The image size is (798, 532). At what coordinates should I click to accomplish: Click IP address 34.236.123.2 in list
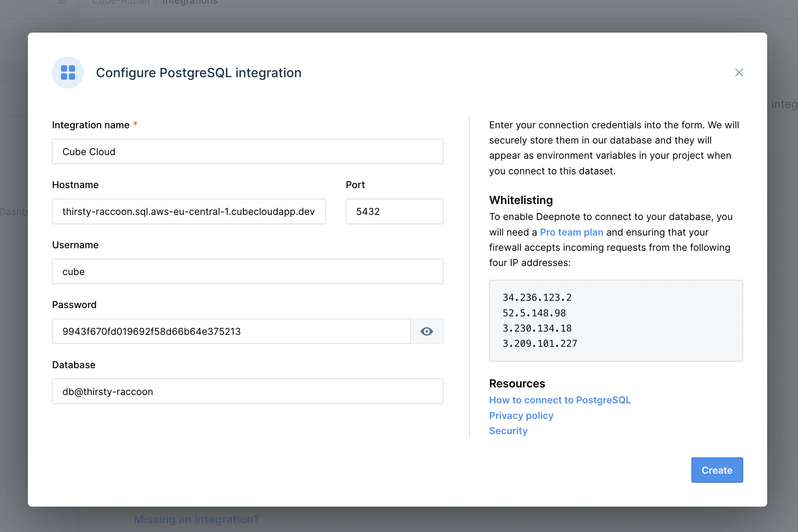click(x=537, y=298)
